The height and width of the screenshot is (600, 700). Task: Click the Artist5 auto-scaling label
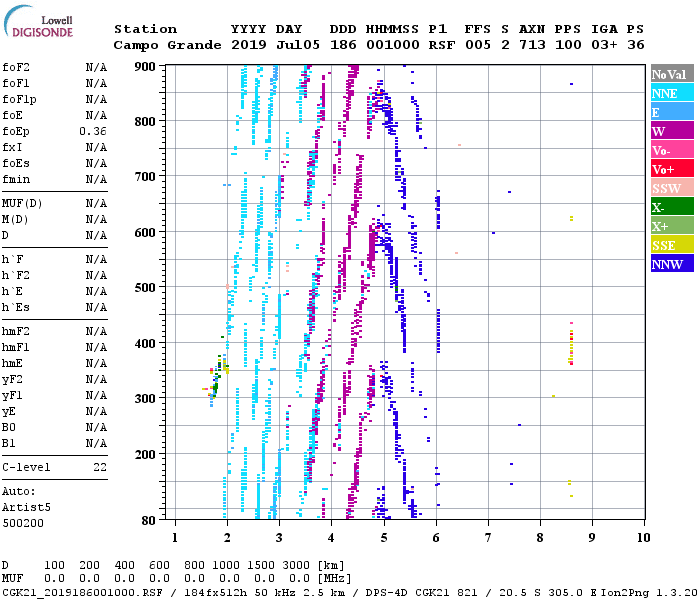(x=26, y=507)
